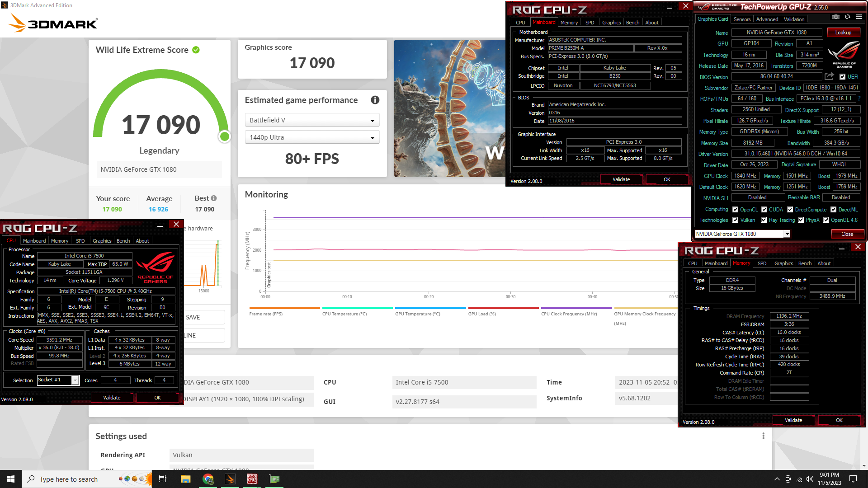
Task: Toggle the Ray Tracing checkbox
Action: point(764,220)
